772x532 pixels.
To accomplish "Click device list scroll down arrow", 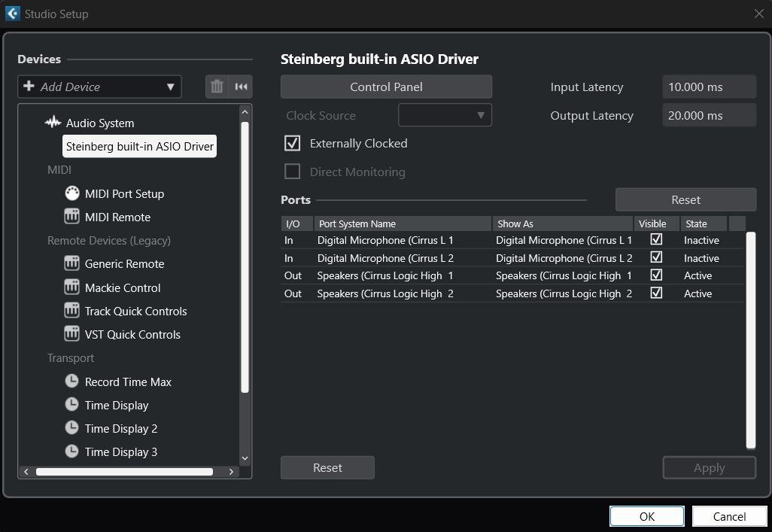I will click(x=245, y=458).
